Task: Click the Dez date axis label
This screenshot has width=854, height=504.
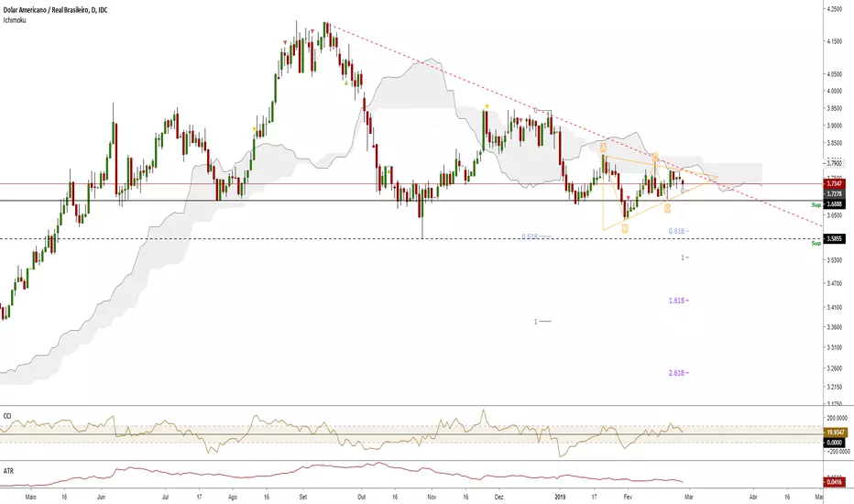Action: (498, 498)
